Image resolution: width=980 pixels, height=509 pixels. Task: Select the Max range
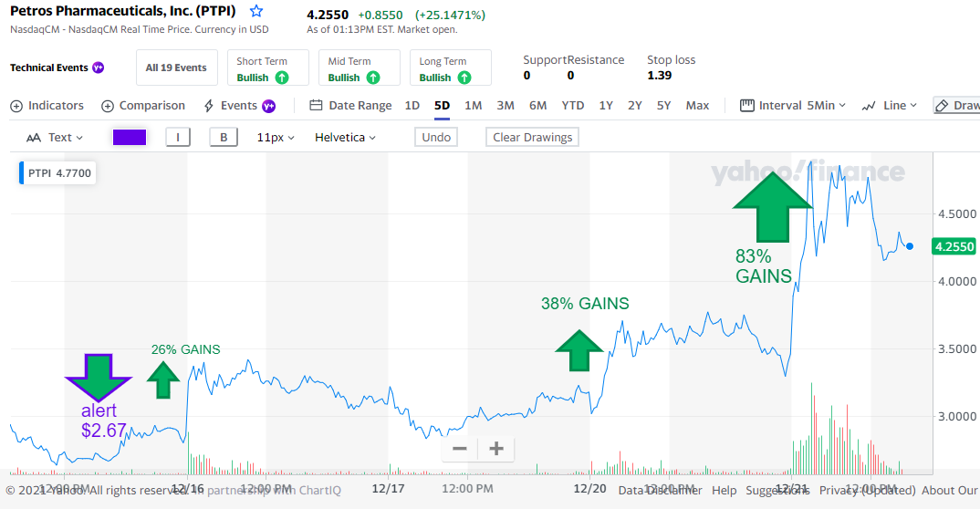coord(697,106)
